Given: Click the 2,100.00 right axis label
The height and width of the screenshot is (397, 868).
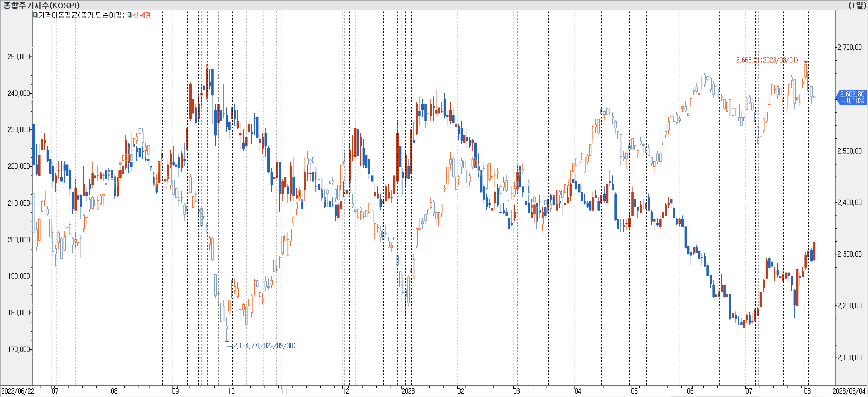Looking at the screenshot, I should click(850, 358).
